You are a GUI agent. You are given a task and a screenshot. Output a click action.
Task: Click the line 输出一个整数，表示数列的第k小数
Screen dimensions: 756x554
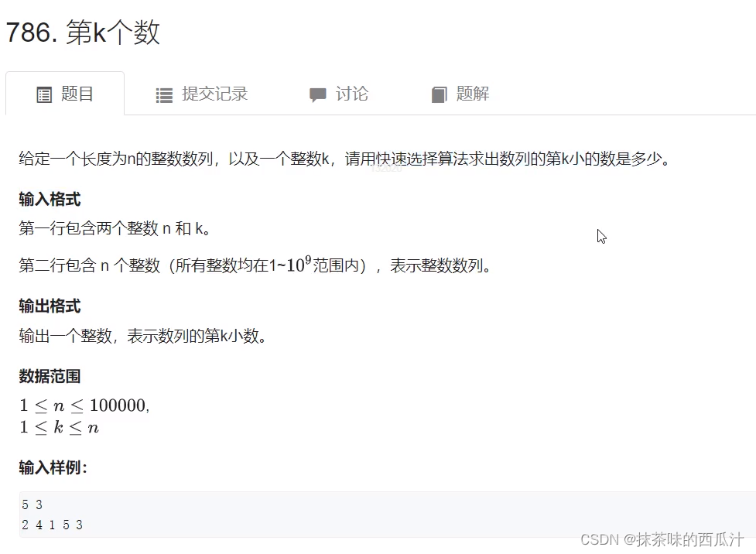(142, 336)
